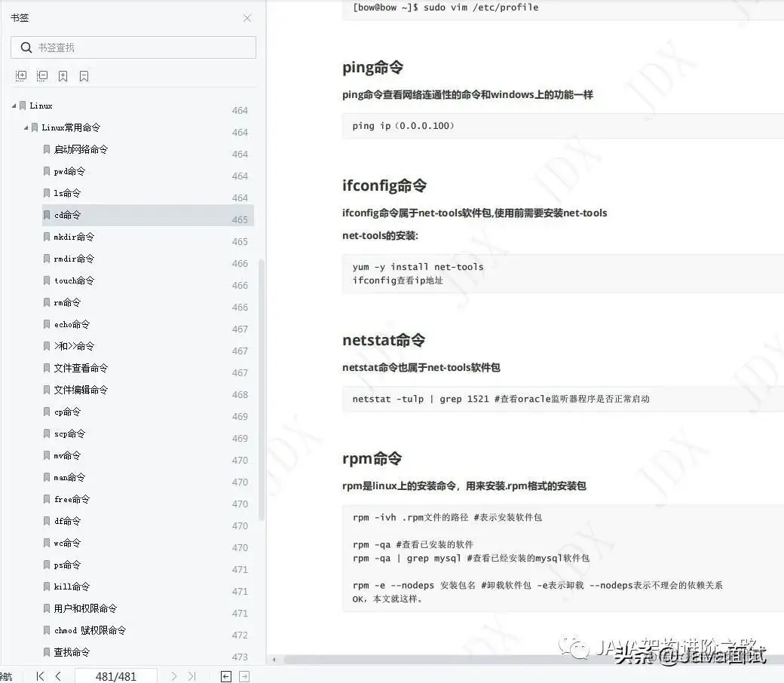Open the cp命令 bookmark
The width and height of the screenshot is (784, 683).
click(x=67, y=412)
